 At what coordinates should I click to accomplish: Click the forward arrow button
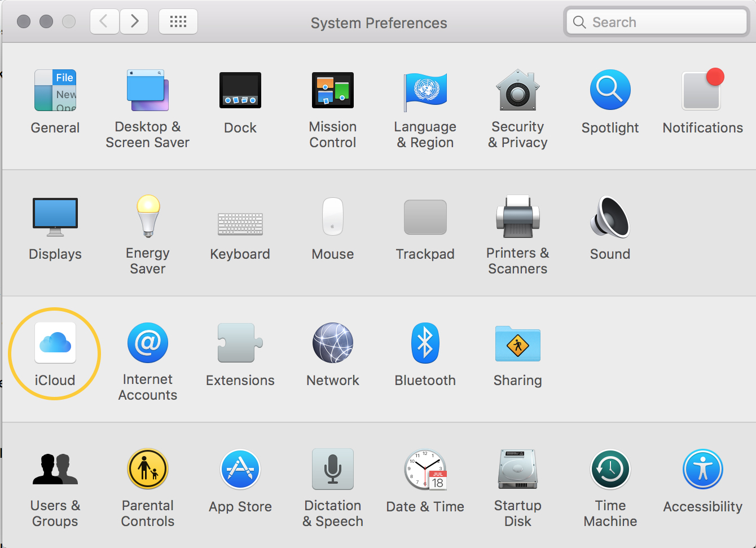[x=134, y=21]
